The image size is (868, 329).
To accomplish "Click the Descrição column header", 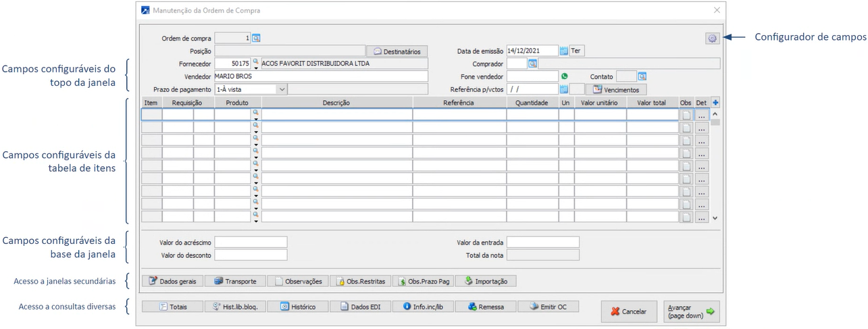I will pyautogui.click(x=337, y=103).
